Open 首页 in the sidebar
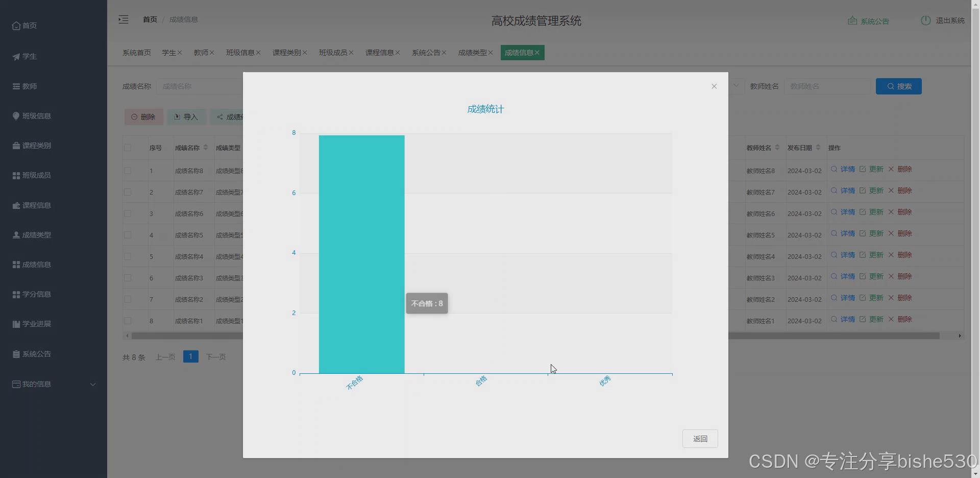Viewport: 980px width, 478px height. coord(24,26)
